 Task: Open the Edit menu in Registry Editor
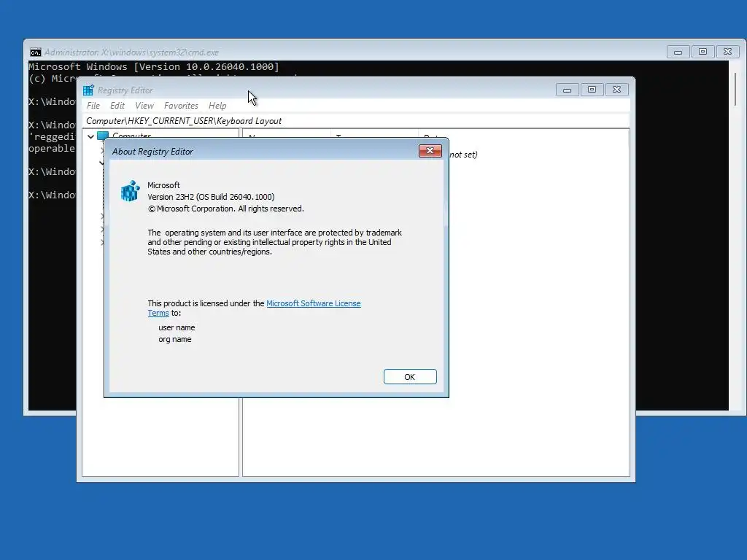(x=117, y=106)
